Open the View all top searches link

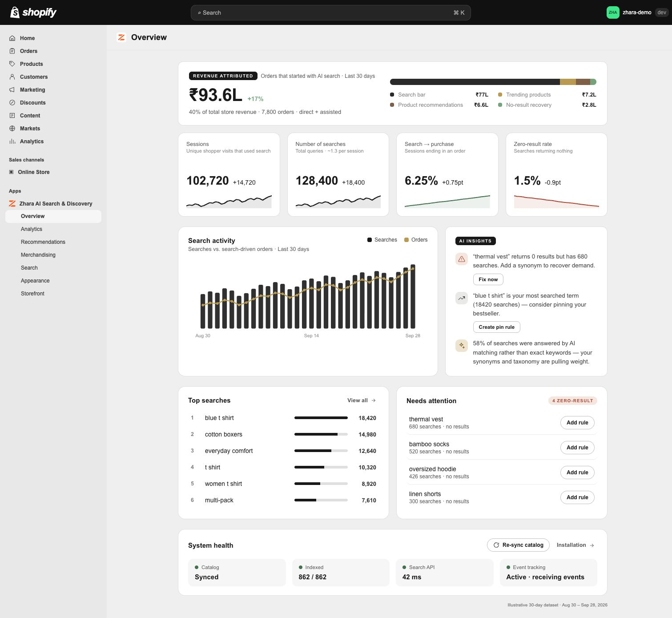click(362, 400)
